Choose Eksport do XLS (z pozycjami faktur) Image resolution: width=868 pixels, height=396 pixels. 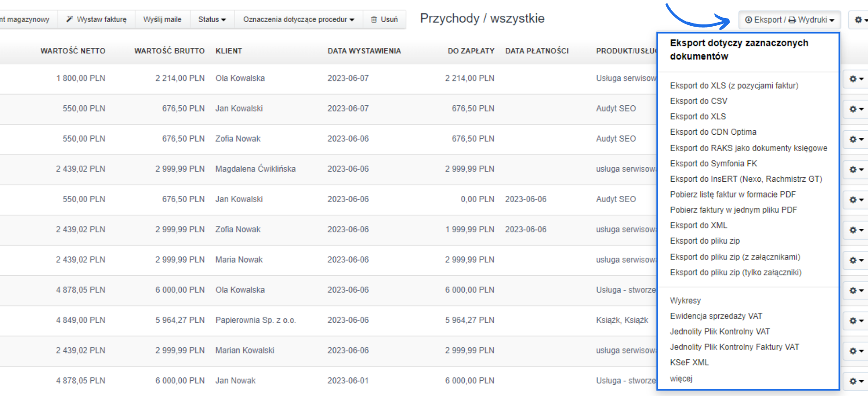(734, 85)
